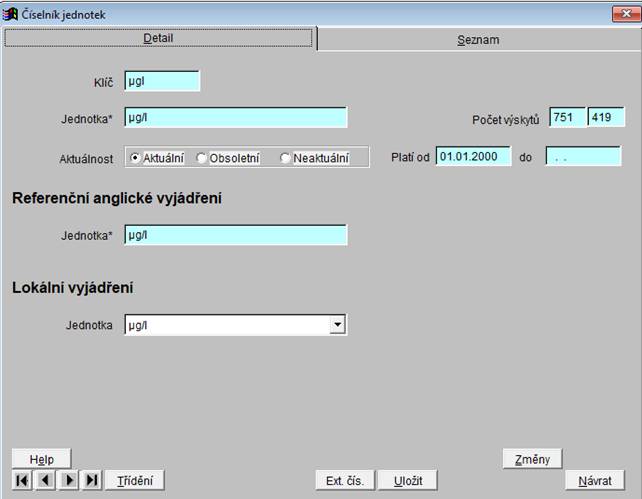
Task: Click the Ext. čís. button
Action: pyautogui.click(x=345, y=481)
